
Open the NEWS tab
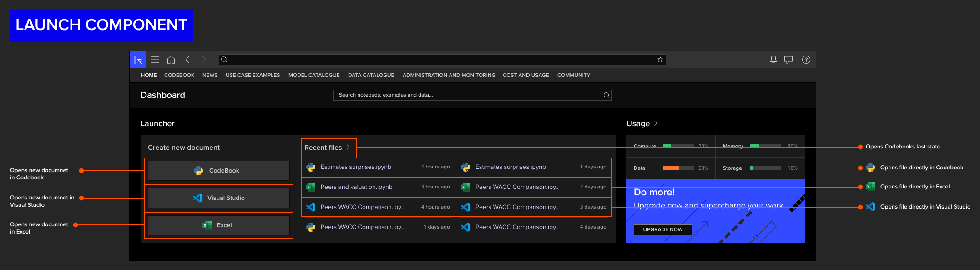pos(210,75)
